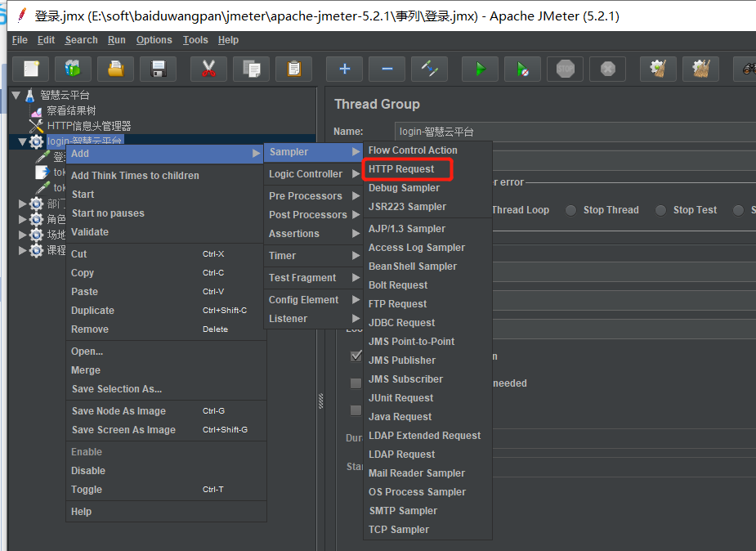Click the Name input field
The width and height of the screenshot is (756, 551).
click(575, 132)
